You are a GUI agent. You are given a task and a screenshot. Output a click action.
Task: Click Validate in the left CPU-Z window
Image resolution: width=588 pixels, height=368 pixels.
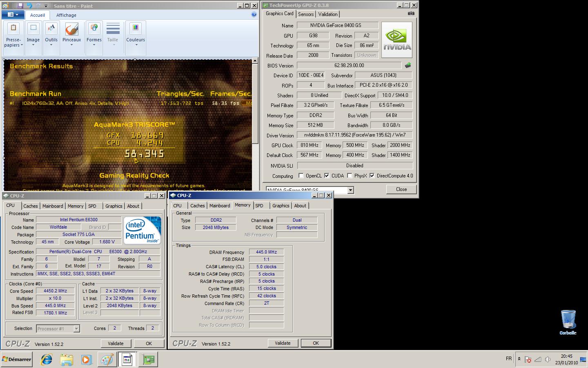tap(116, 343)
